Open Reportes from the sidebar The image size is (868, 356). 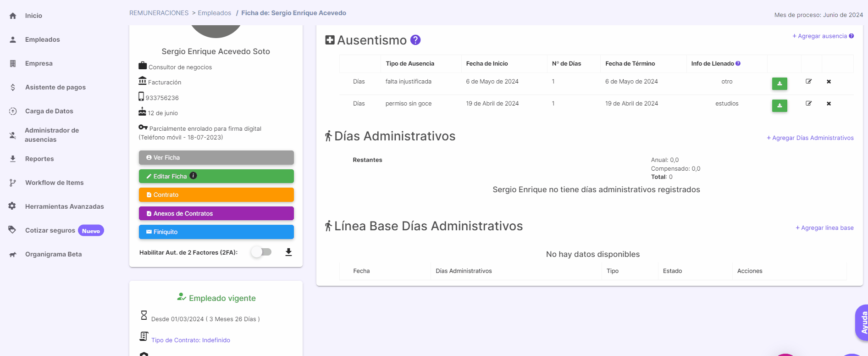[x=39, y=159]
